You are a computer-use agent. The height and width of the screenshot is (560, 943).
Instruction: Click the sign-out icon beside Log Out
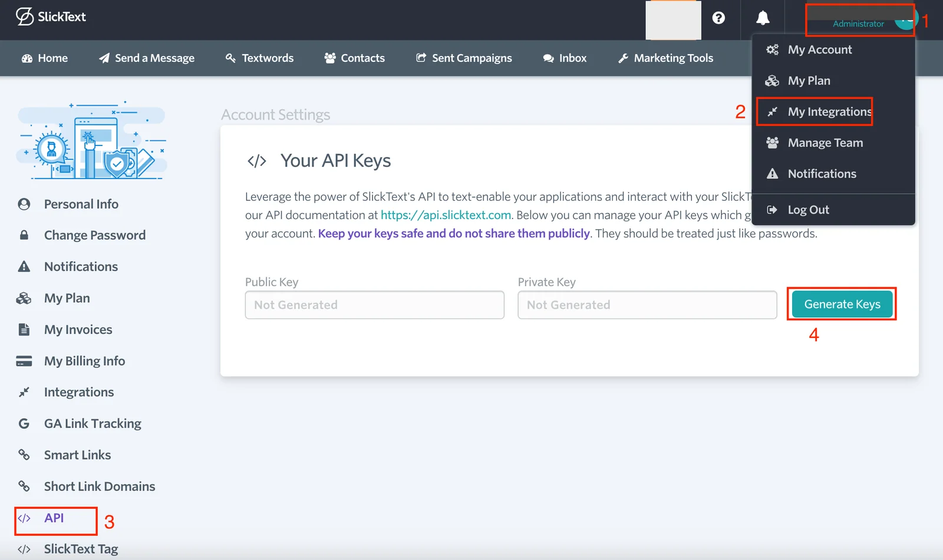pyautogui.click(x=772, y=210)
